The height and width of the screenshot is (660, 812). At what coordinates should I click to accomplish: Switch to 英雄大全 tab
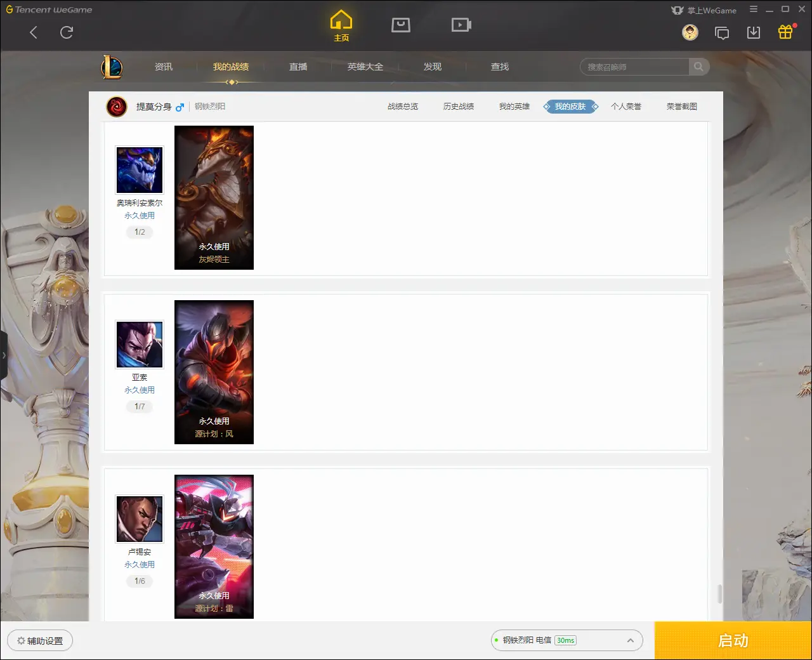point(365,67)
